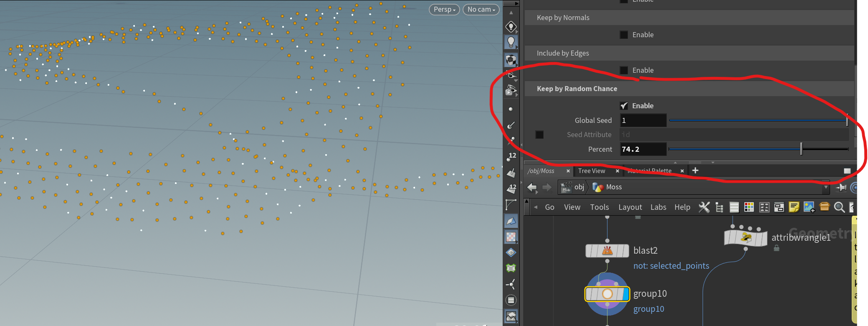Image resolution: width=868 pixels, height=326 pixels.
Task: Click the color palette grid icon
Action: click(x=749, y=207)
